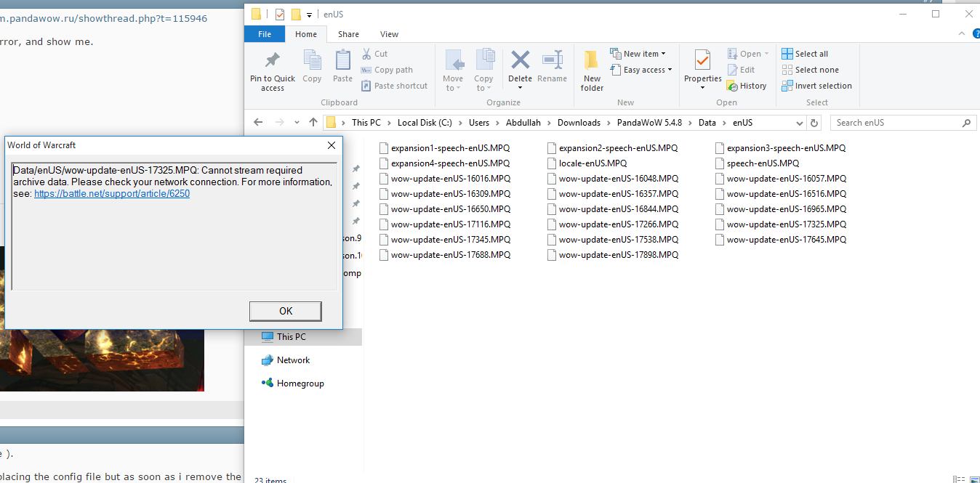Viewport: 980px width, 483px height.
Task: Open the Easy access dropdown
Action: click(640, 70)
